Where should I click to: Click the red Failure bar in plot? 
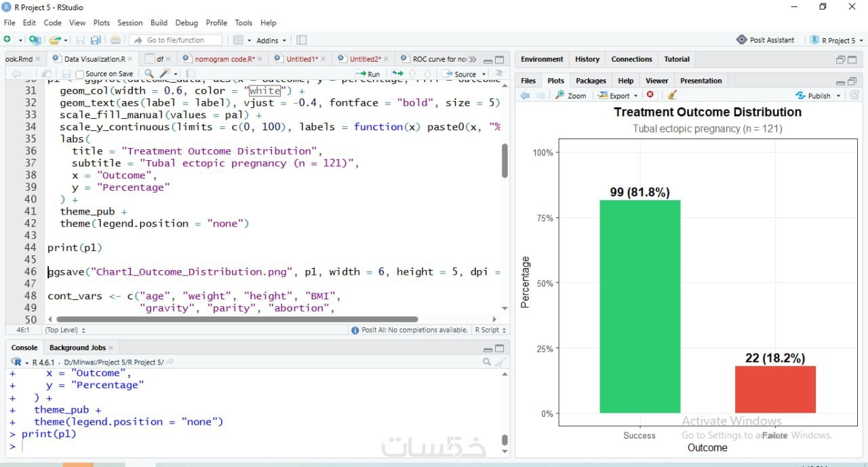tap(775, 390)
